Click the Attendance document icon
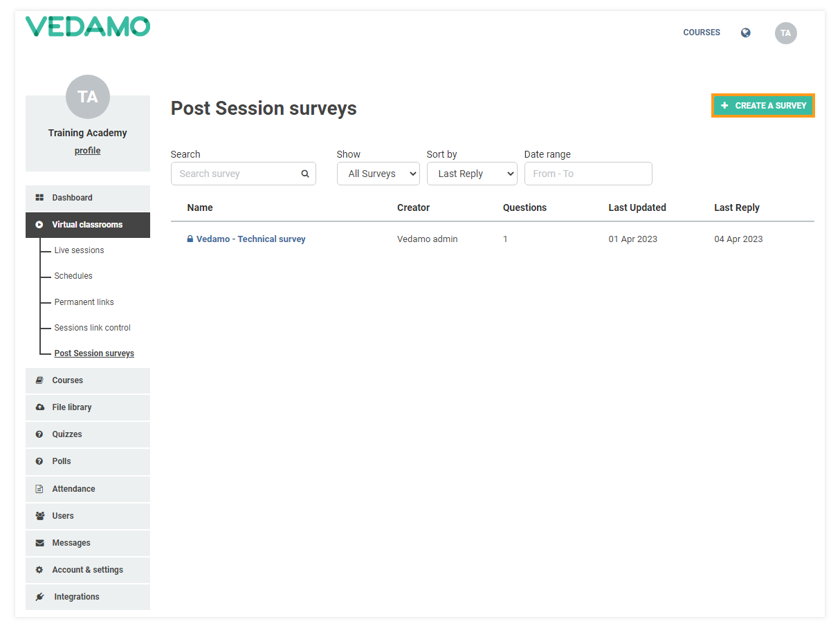The image size is (840, 628). [x=39, y=489]
